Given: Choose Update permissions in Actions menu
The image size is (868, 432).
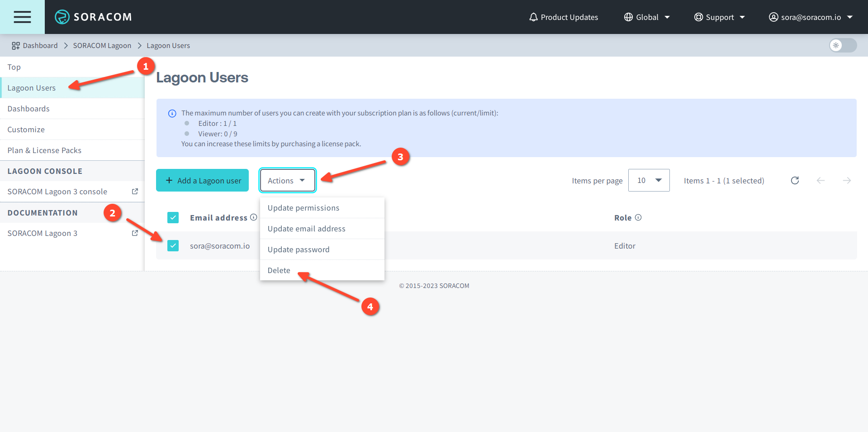Looking at the screenshot, I should pyautogui.click(x=304, y=208).
